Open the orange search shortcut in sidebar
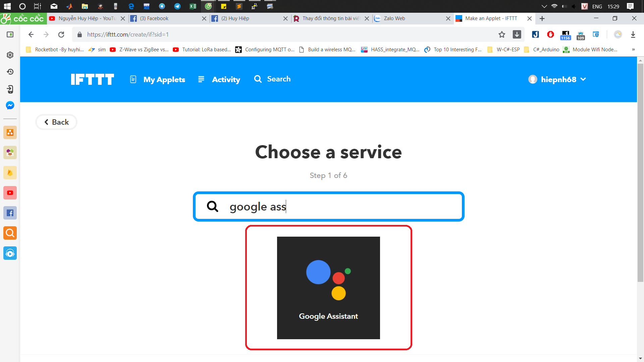 coord(10,233)
